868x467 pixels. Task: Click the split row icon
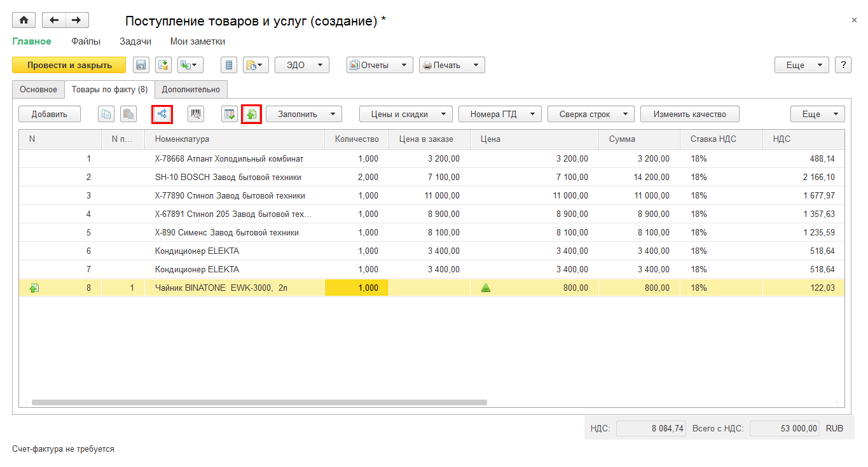click(x=162, y=115)
